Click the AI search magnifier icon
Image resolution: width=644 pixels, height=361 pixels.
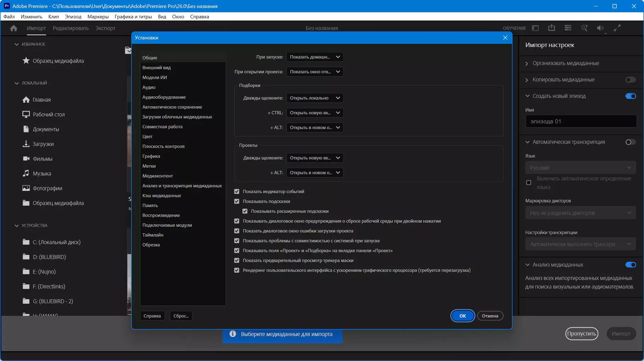point(584,28)
